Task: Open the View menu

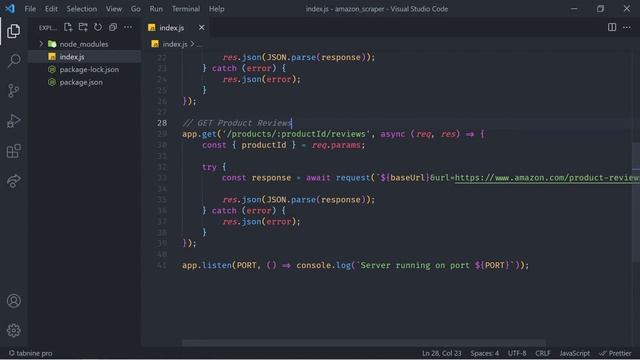Action: [114, 9]
